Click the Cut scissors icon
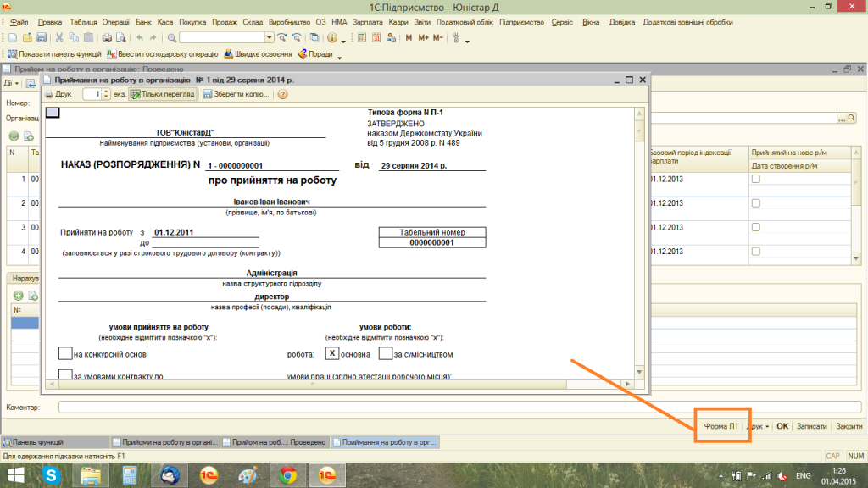Screen dimensions: 868x488 (x=59, y=37)
